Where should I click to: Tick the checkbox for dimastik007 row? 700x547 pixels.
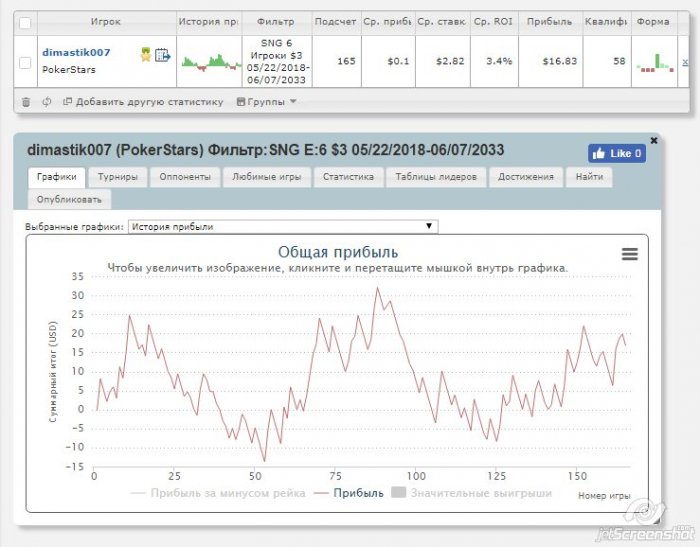click(25, 63)
